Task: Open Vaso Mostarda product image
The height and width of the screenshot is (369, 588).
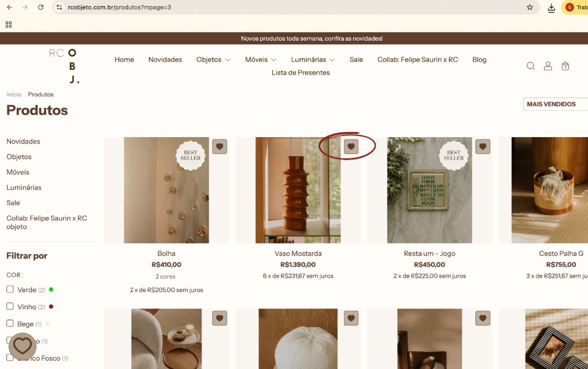Action: [x=298, y=191]
